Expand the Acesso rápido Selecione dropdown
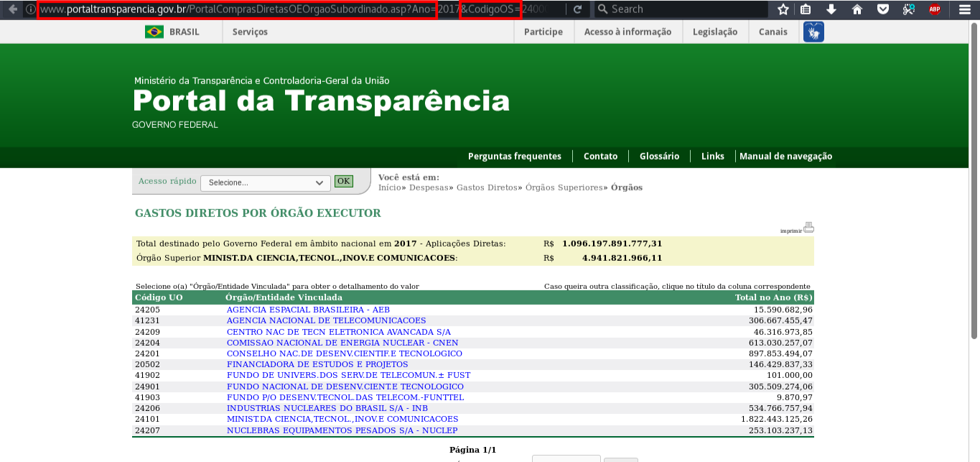Screen dimensions: 980x462 [x=265, y=183]
